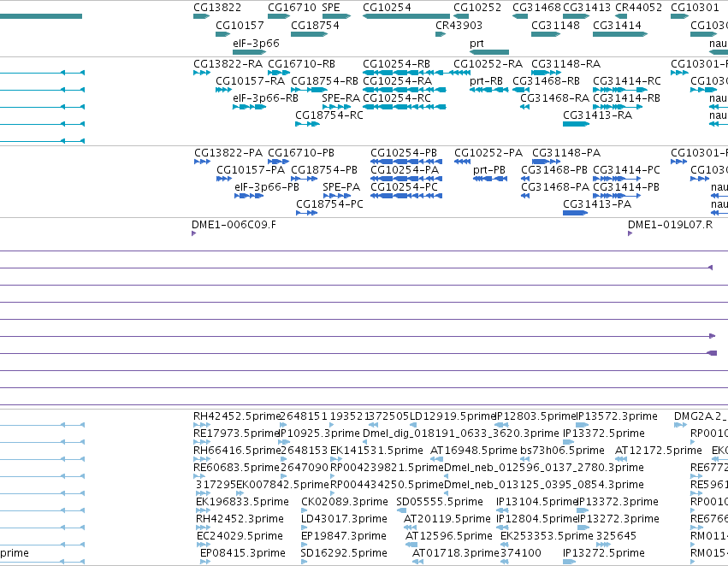728x566 pixels.
Task: Click EST label EC24029.5prime
Action: [240, 536]
